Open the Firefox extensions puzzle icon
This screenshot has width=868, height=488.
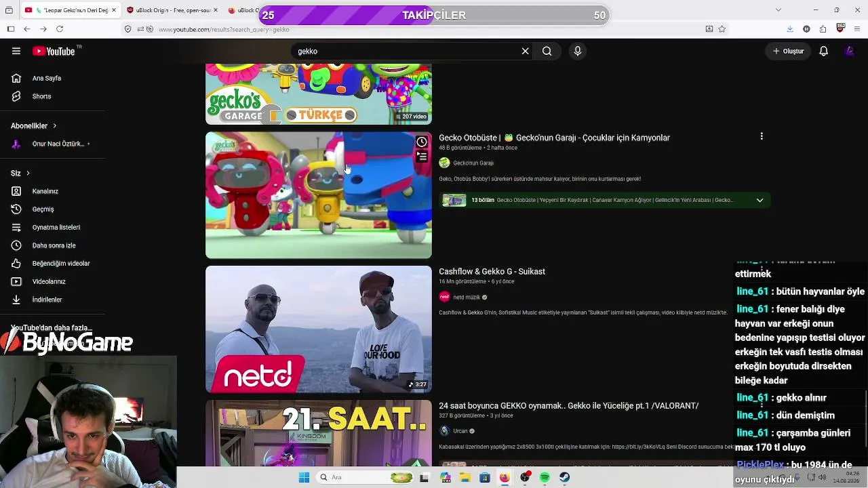(823, 29)
